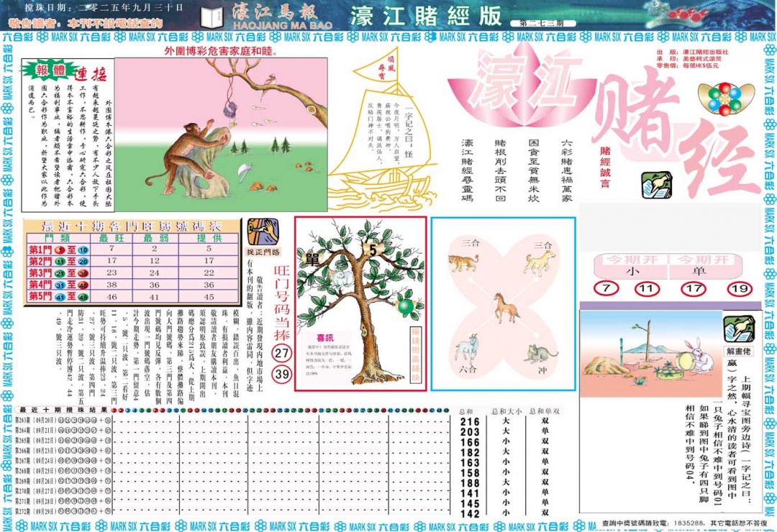This screenshot has width=777, height=532.
Task: Select circled number 27 under 旺门号码当捧
Action: tap(281, 354)
